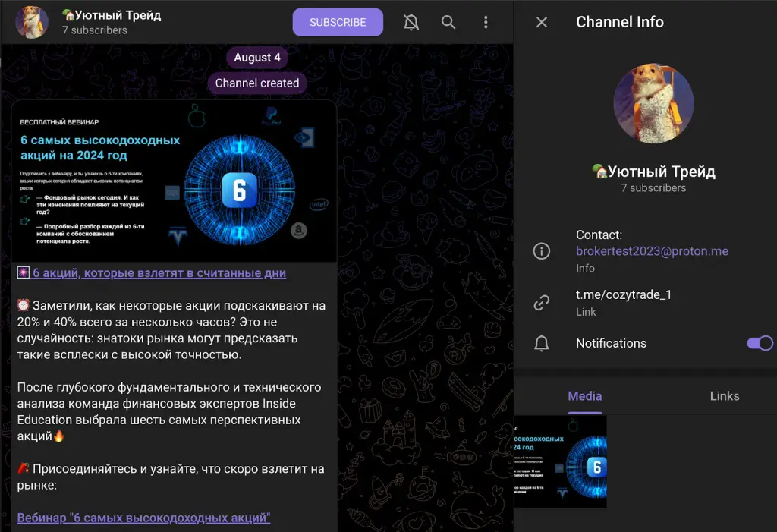Open the media thumbnail in Channel Info
Screen dimensions: 777x532
[x=560, y=461]
